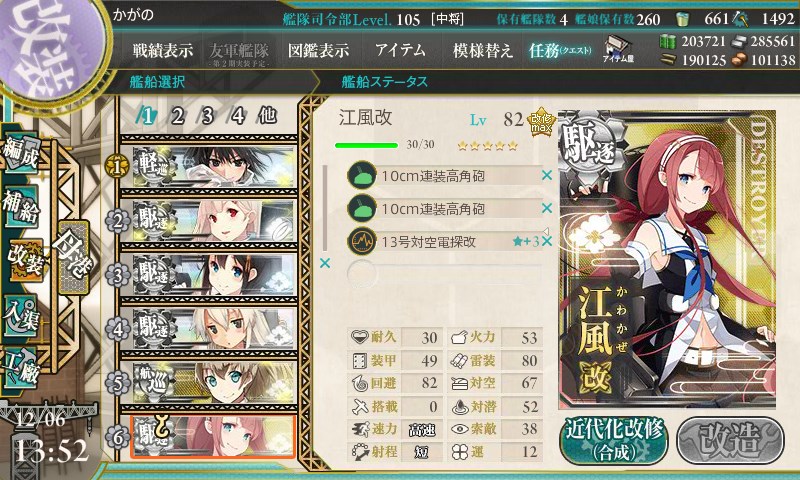The width and height of the screenshot is (800, 480).
Task: Click the 13号対空電探改 radar equipment icon
Action: [362, 241]
